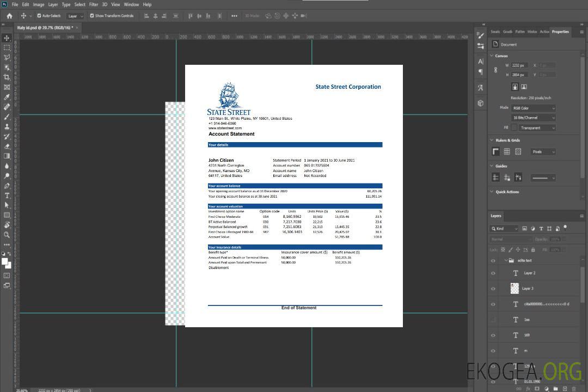Select the Rectangle shape tool
Screen dimensions: 588x392
(x=7, y=215)
